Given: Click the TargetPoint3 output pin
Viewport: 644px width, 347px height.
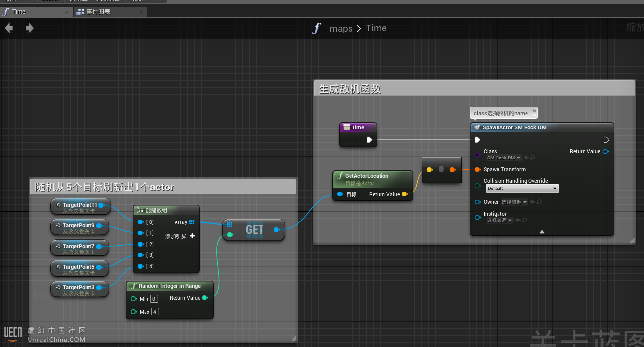Looking at the screenshot, I should pos(99,287).
